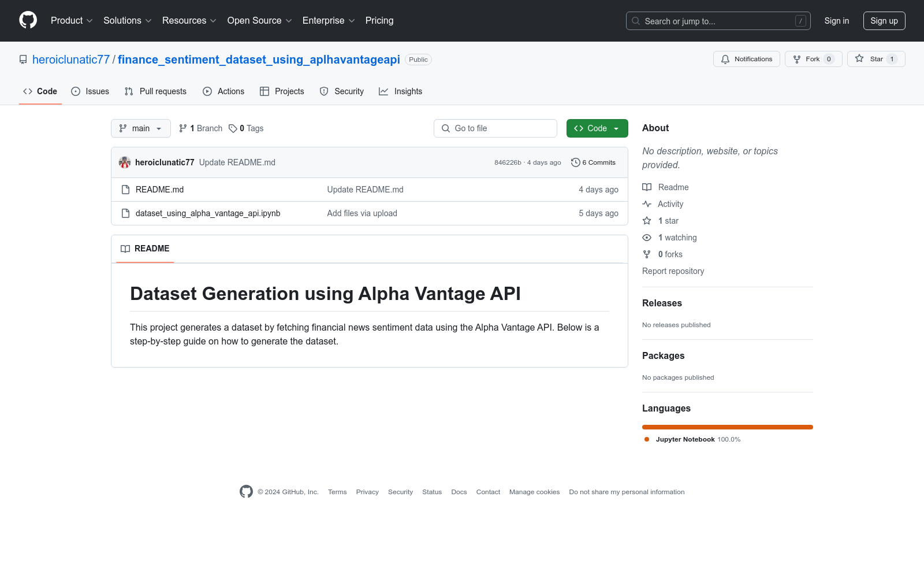924x578 pixels.
Task: Select the README tab in file viewer
Action: point(145,249)
